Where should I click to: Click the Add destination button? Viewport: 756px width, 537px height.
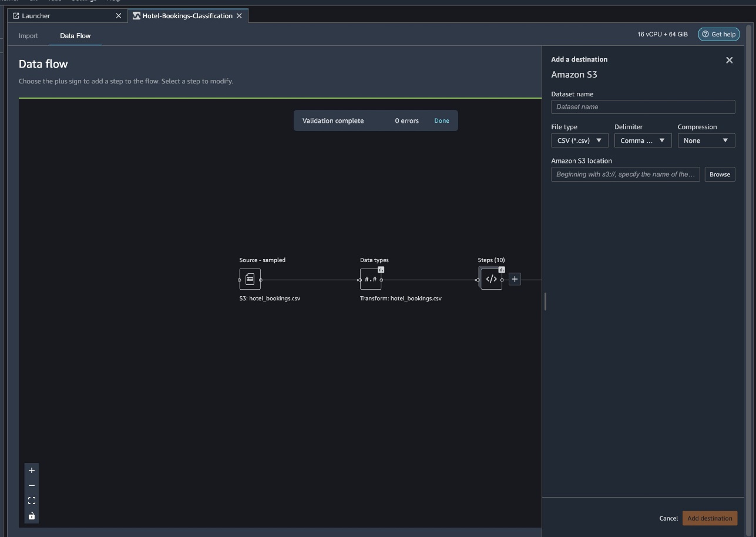point(710,518)
